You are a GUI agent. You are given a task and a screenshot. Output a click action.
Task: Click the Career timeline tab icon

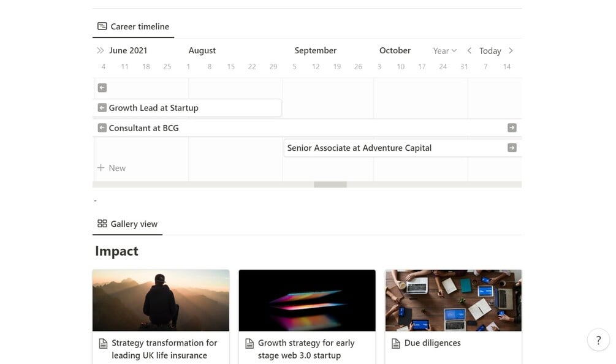(x=102, y=26)
